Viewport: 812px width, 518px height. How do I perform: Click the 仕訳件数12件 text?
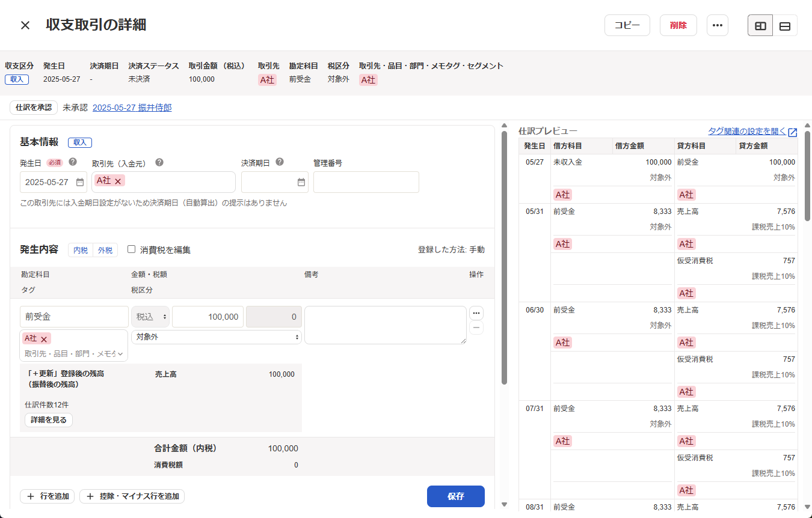pyautogui.click(x=47, y=404)
